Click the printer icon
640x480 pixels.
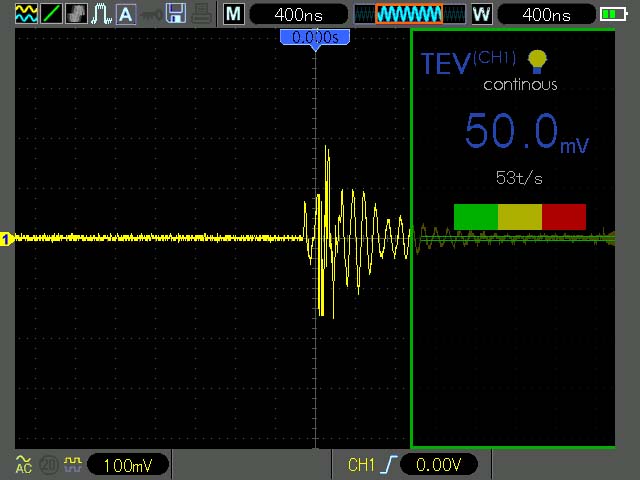(201, 14)
